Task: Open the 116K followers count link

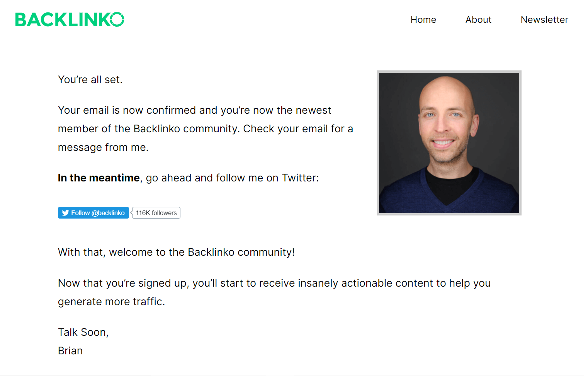Action: pyautogui.click(x=156, y=213)
